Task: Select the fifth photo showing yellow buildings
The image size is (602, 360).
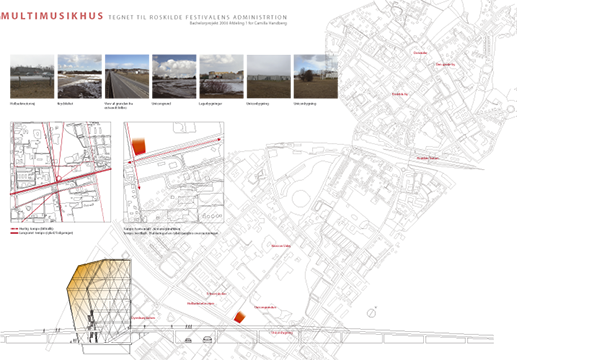Action: (x=221, y=76)
